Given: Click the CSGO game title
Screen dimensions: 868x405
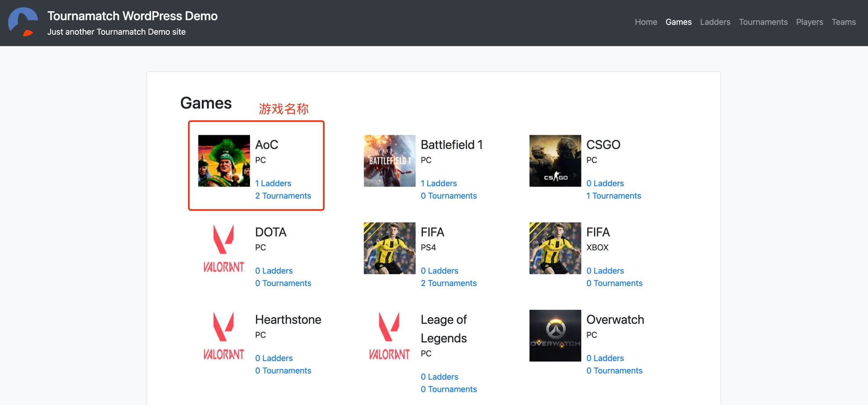Looking at the screenshot, I should coord(603,145).
